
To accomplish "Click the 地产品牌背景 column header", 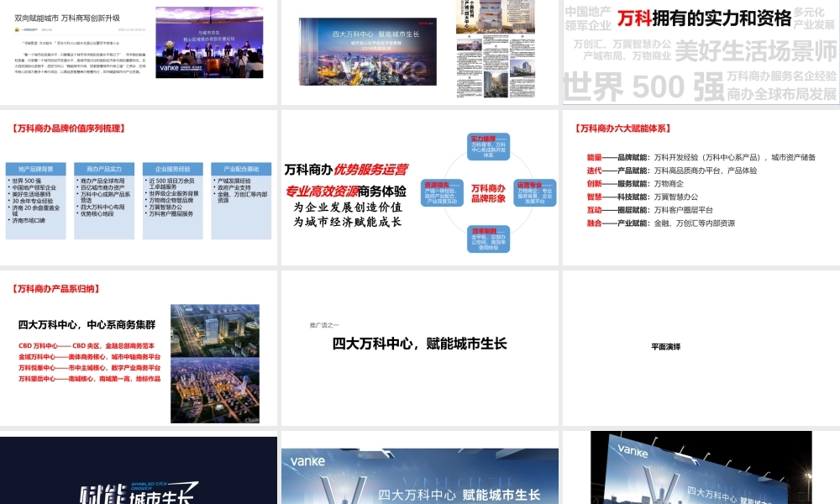I will tap(36, 169).
